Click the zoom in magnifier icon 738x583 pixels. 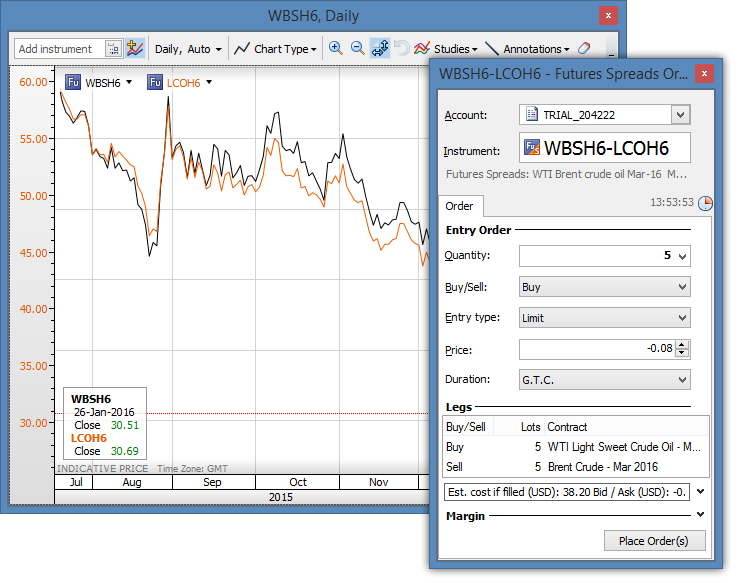[336, 48]
